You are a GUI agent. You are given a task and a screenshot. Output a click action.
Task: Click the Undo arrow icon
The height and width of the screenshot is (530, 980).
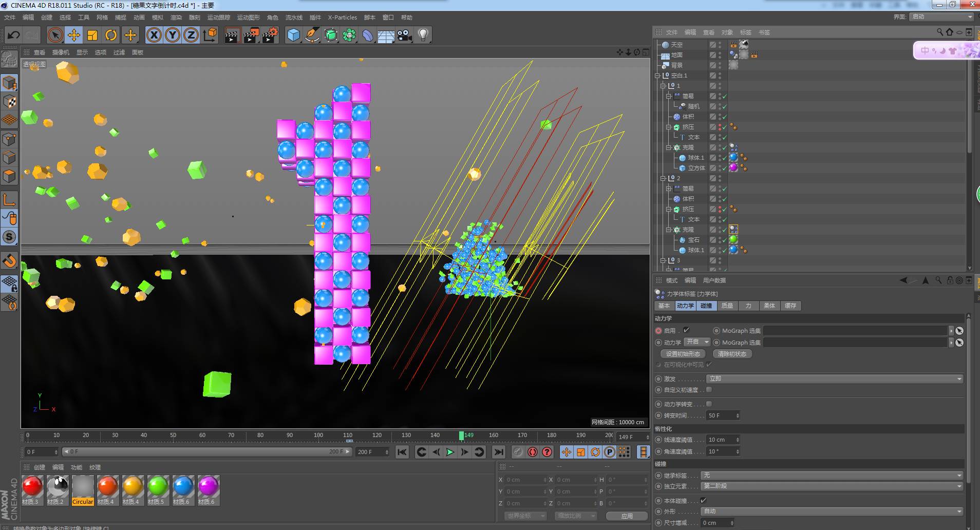coord(14,35)
